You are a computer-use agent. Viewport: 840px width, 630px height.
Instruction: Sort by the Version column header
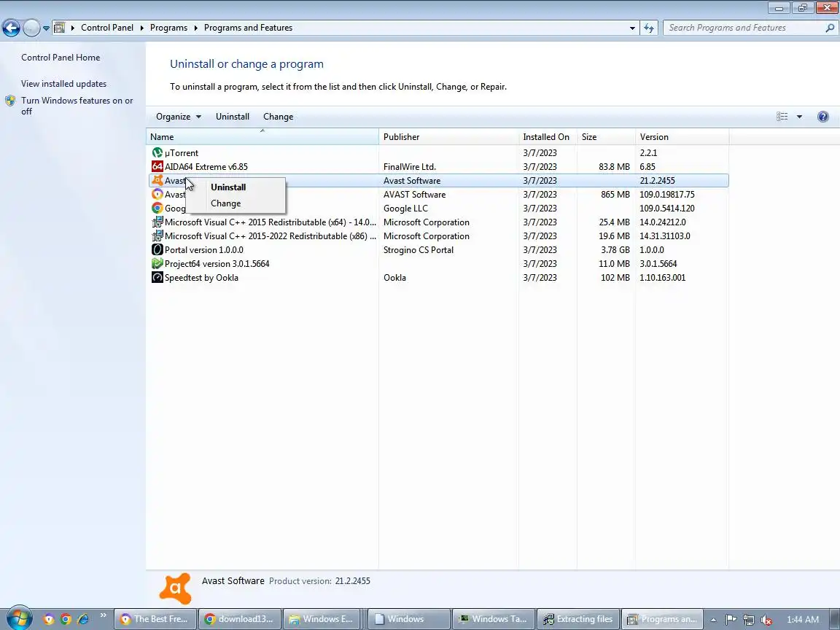682,137
